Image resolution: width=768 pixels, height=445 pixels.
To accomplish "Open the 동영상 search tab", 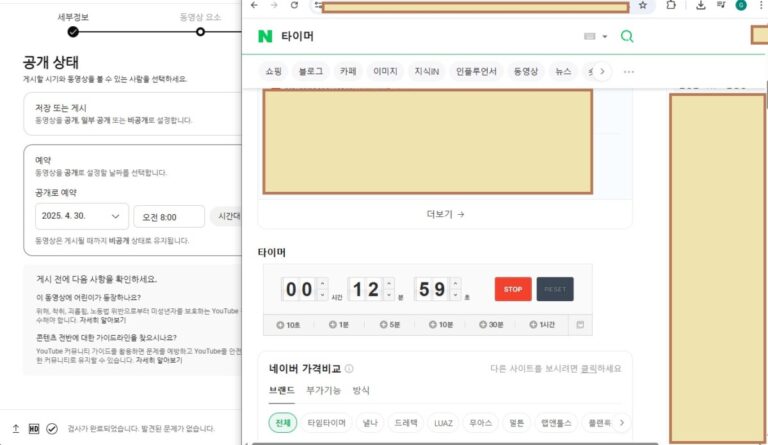I will (526, 71).
